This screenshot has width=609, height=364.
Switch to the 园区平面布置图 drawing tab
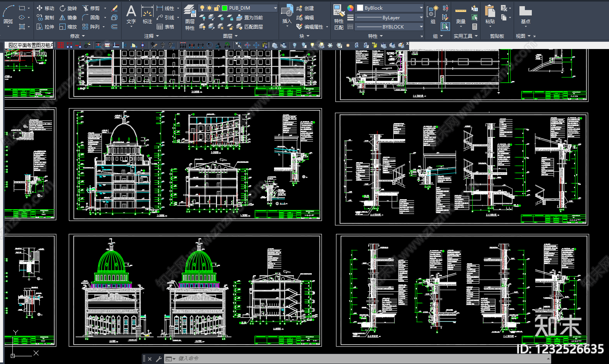click(x=29, y=45)
